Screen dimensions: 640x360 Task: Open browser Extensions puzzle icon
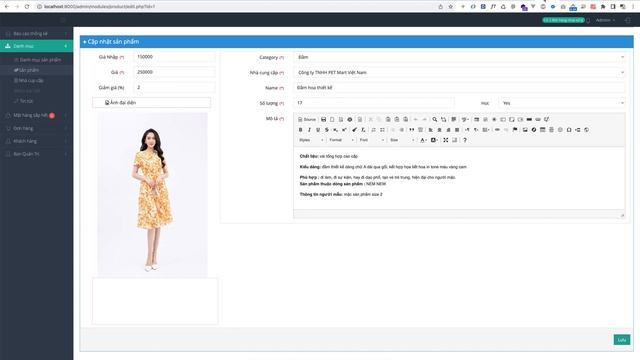pos(603,7)
